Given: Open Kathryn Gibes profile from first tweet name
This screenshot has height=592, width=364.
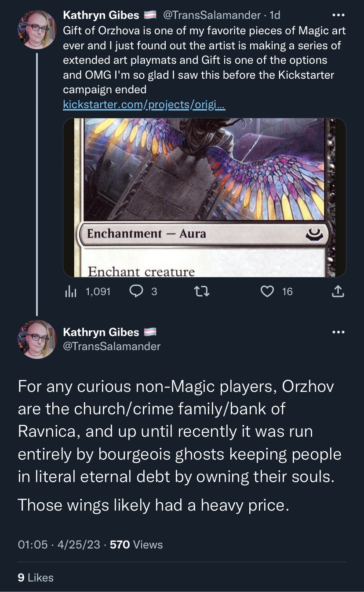Looking at the screenshot, I should tap(101, 15).
